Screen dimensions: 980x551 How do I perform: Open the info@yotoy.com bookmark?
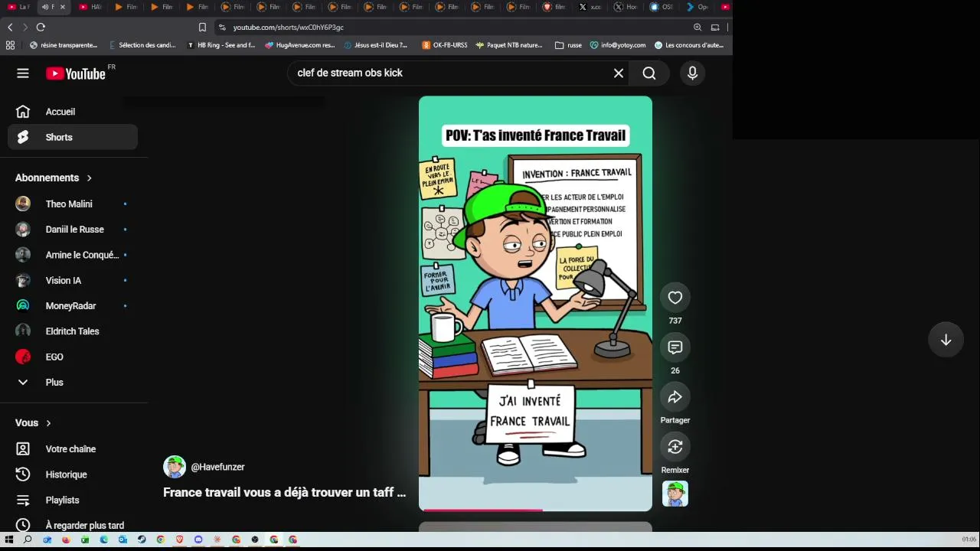point(618,45)
